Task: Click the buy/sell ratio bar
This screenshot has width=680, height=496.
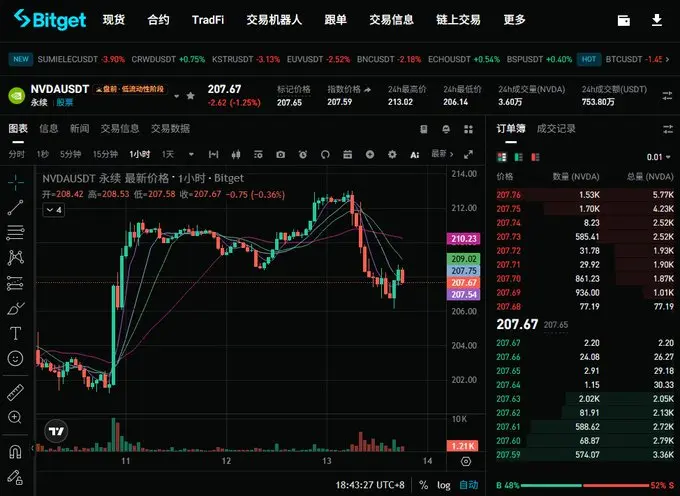Action: click(x=585, y=485)
